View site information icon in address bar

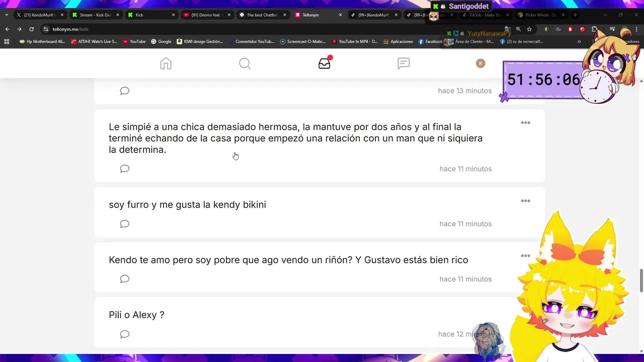click(x=46, y=29)
